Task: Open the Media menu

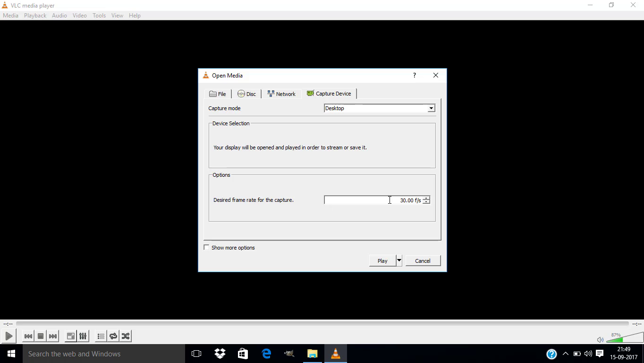Action: tap(10, 15)
